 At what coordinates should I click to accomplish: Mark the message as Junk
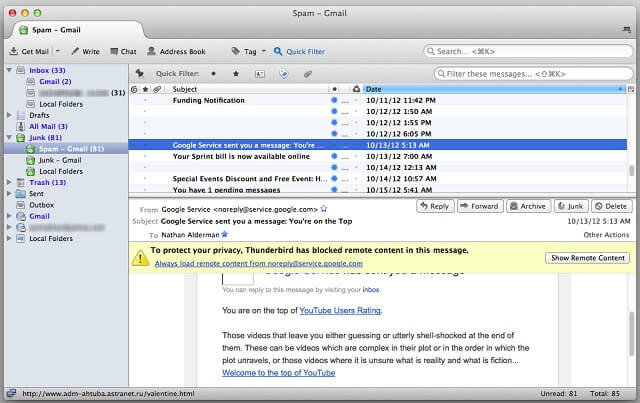[x=571, y=206]
